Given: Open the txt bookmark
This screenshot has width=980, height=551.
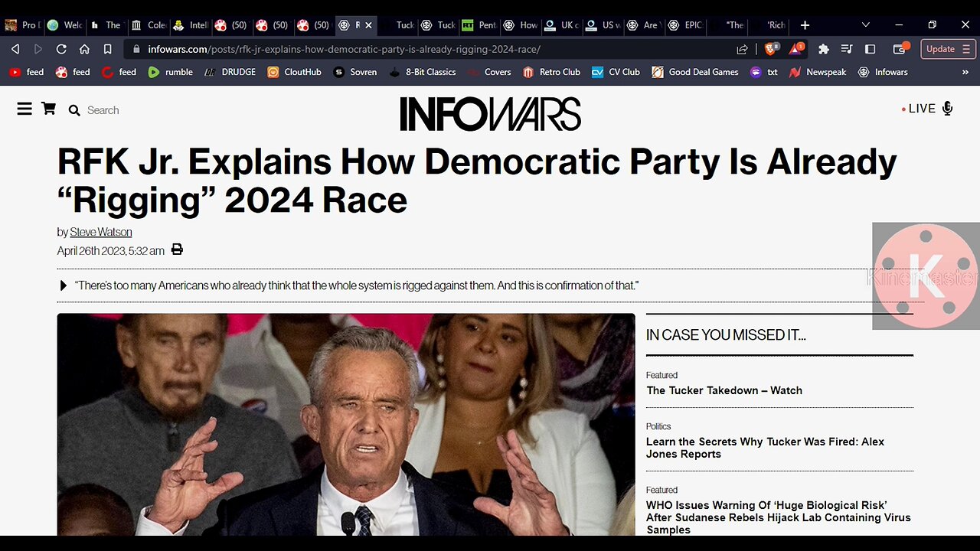Looking at the screenshot, I should tap(763, 72).
